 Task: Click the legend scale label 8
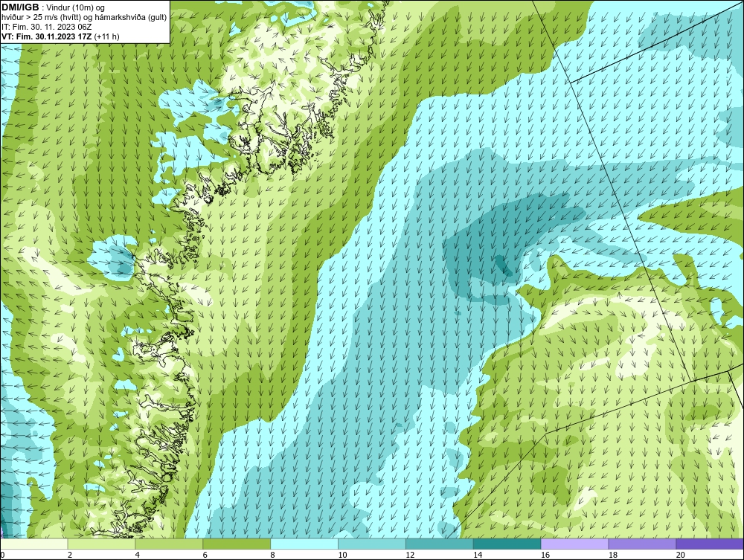pos(272,555)
